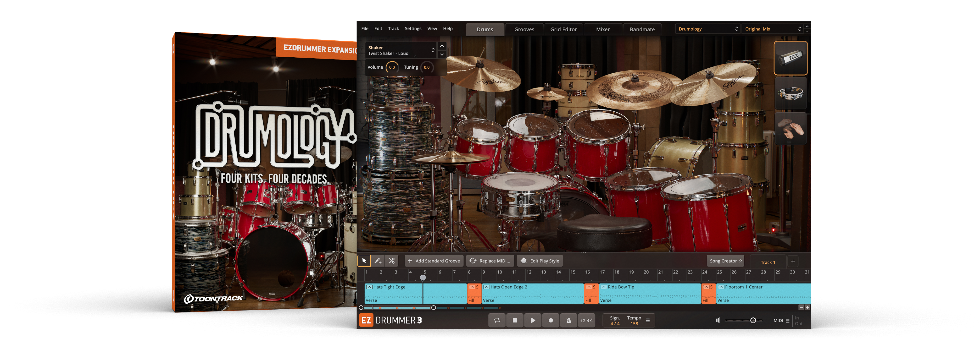Switch to the Drums tab
The image size is (980, 349).
(485, 29)
